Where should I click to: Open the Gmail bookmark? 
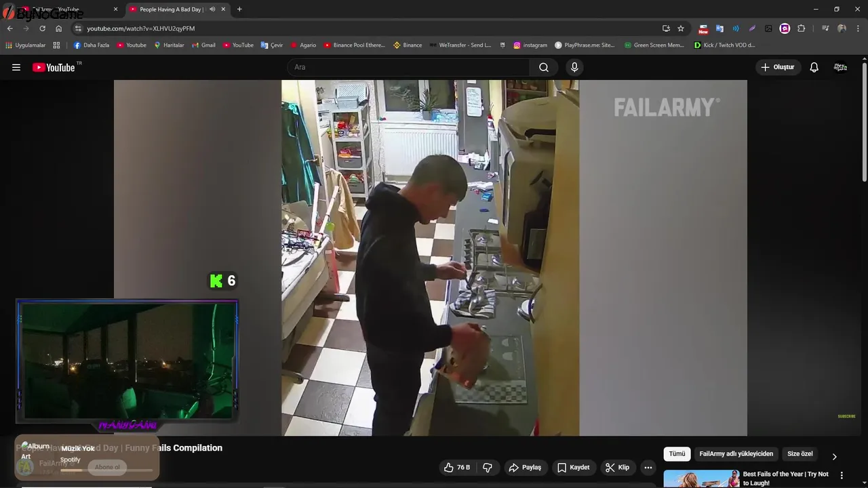(203, 45)
